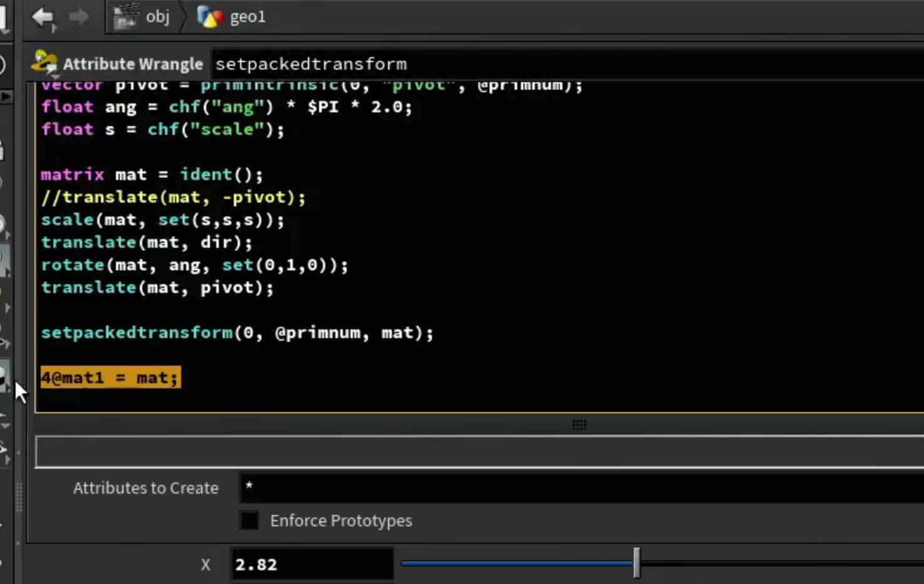The height and width of the screenshot is (584, 924).
Task: Open the Attribute Wrangle node icon menu
Action: click(45, 63)
